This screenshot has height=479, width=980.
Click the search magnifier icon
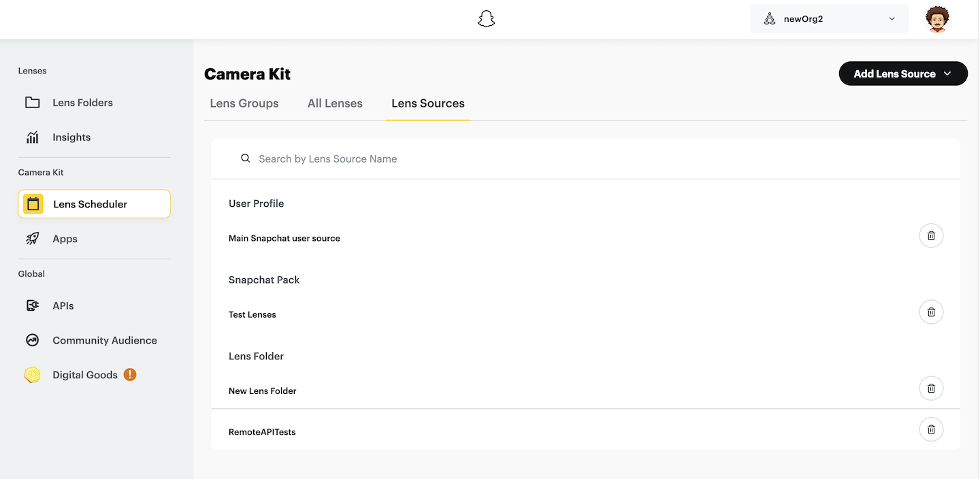point(246,159)
